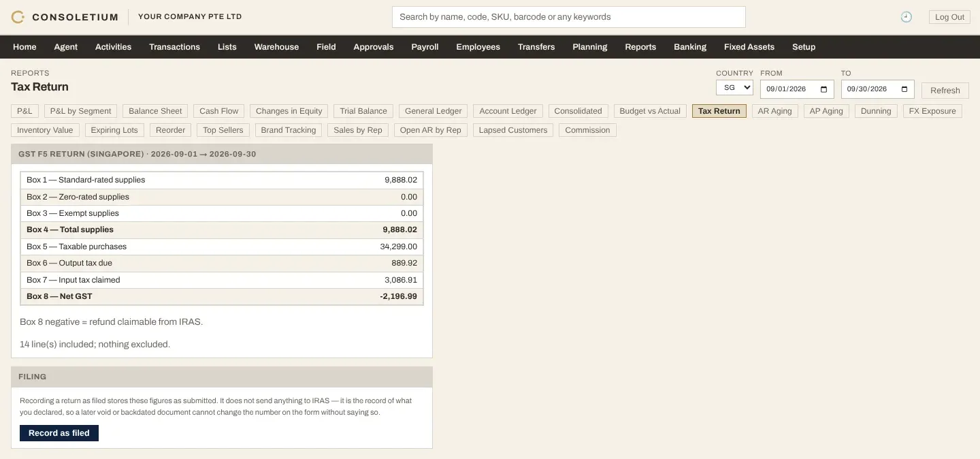This screenshot has height=459, width=980.
Task: Open the Lapsed Customers report
Action: point(513,130)
